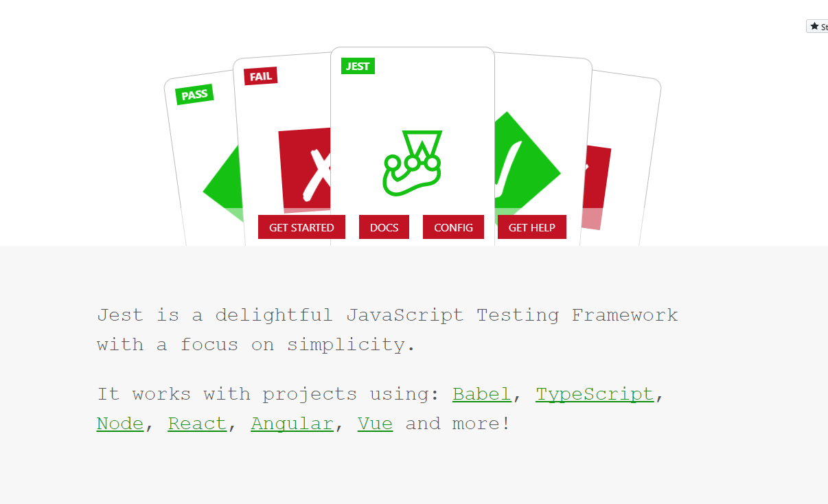
Task: Open the CONFIG button
Action: pos(453,227)
